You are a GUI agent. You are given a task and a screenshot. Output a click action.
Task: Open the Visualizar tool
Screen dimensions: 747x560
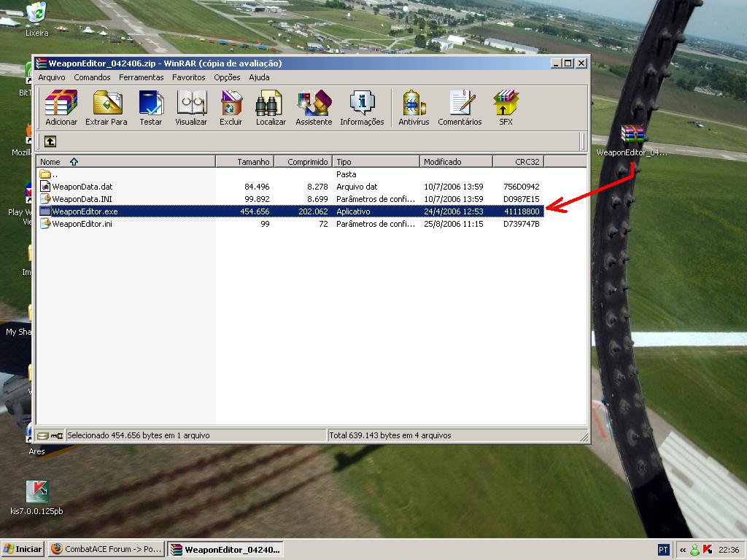point(191,108)
